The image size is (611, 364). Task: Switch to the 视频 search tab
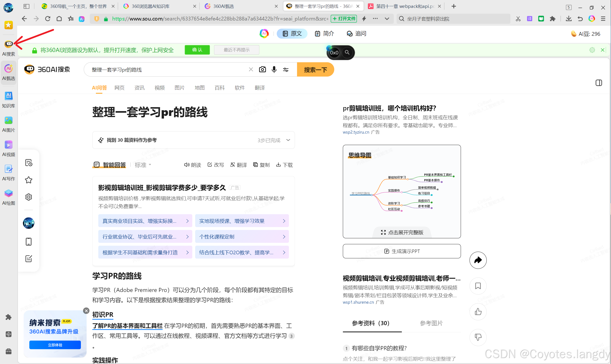click(159, 88)
